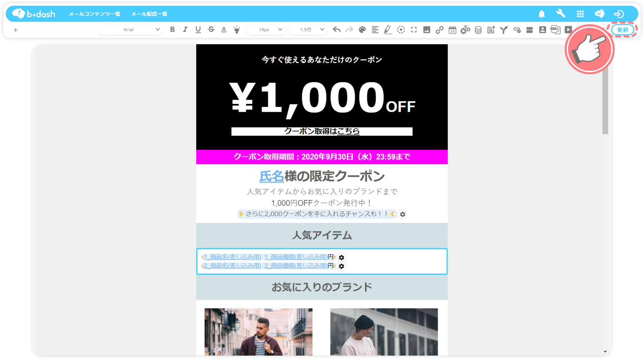Select the お気に入りのブランド heading

tap(322, 287)
